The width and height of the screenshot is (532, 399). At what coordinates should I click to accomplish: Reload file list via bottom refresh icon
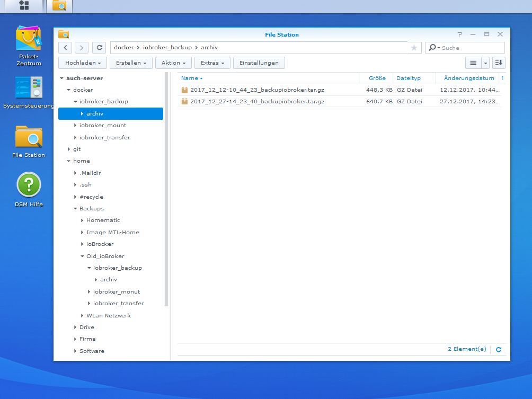pos(498,350)
